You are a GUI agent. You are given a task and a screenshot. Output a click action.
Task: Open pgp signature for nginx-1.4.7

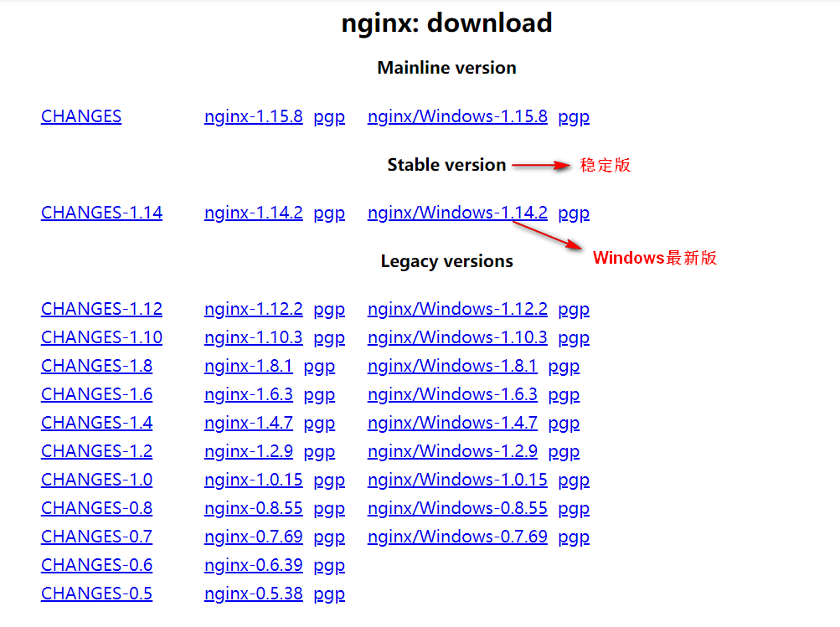pos(319,423)
